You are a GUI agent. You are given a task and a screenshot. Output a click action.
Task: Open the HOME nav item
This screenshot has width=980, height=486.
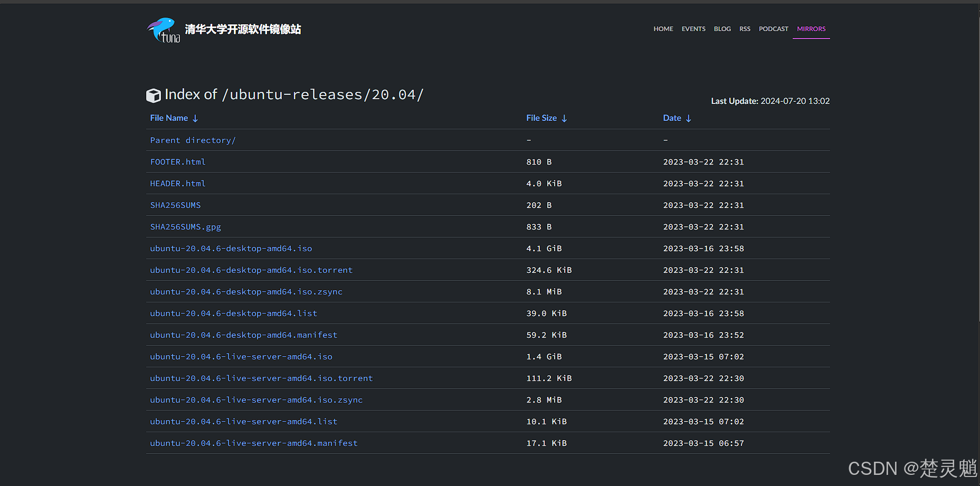pos(663,29)
